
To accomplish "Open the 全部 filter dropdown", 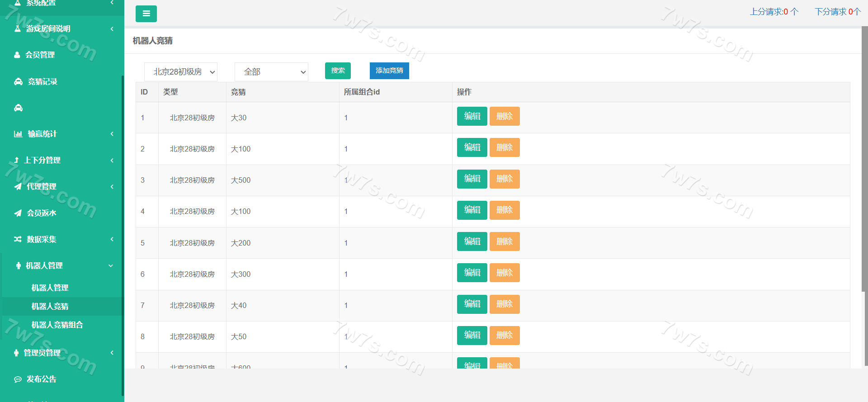I will 271,72.
